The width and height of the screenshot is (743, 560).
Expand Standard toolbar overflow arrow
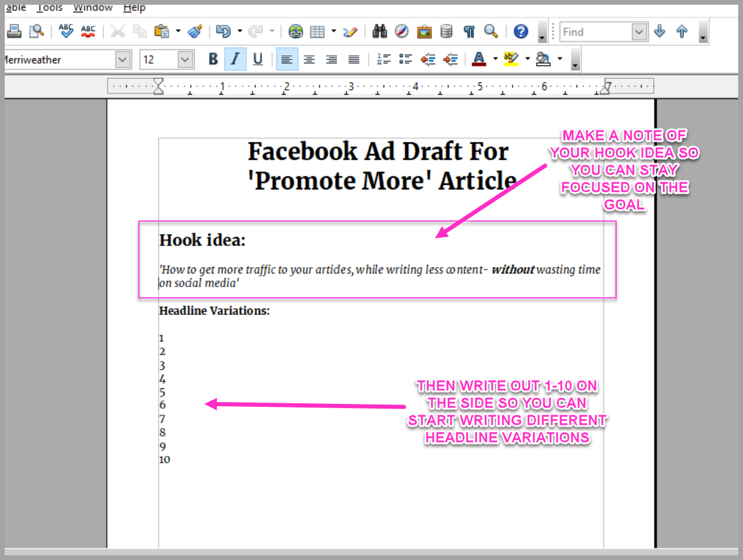pos(542,32)
